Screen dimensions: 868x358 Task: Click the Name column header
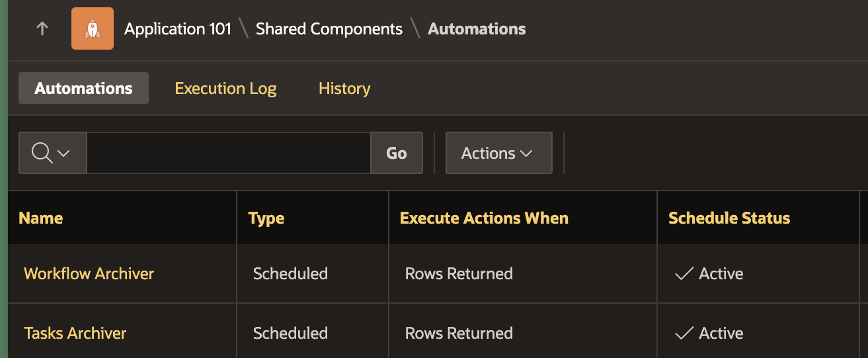coord(41,218)
